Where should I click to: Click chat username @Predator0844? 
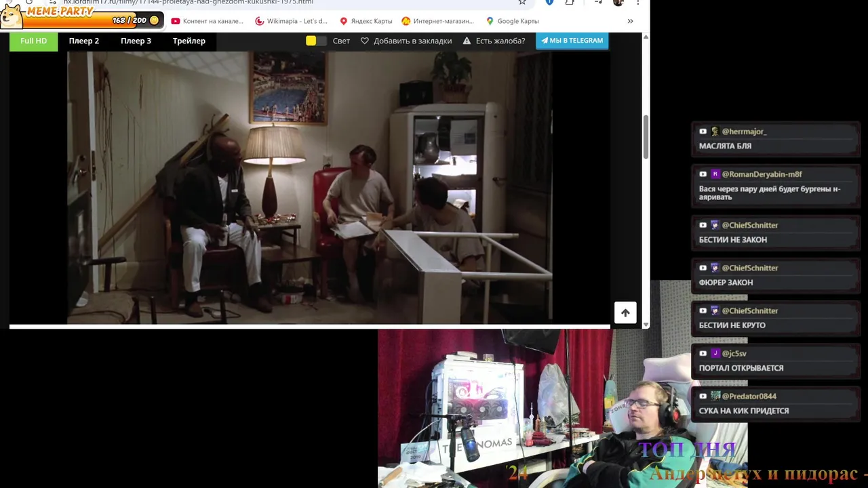[x=749, y=396]
